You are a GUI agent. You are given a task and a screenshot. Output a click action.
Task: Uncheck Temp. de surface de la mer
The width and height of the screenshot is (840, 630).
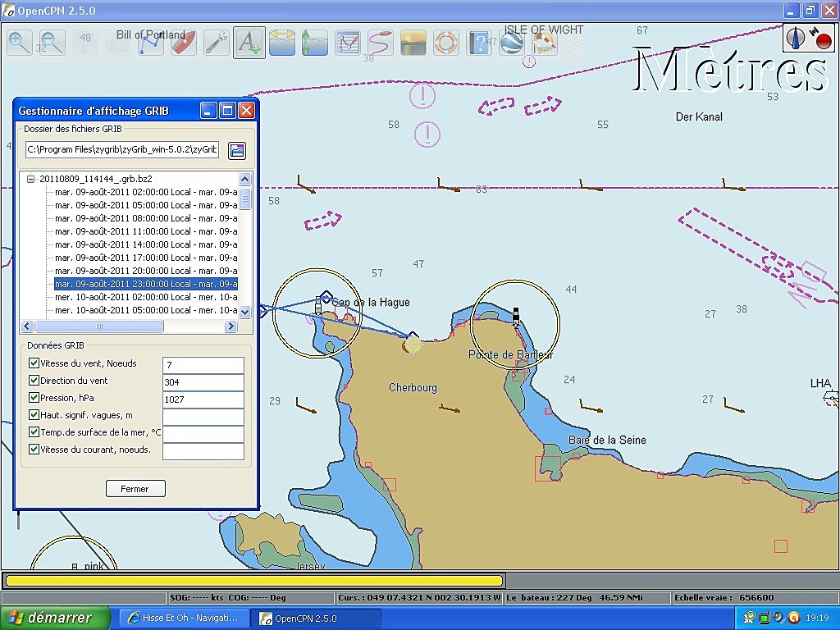tap(34, 431)
